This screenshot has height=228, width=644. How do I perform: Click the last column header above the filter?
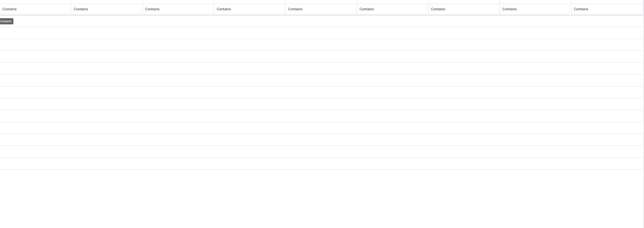607,1
